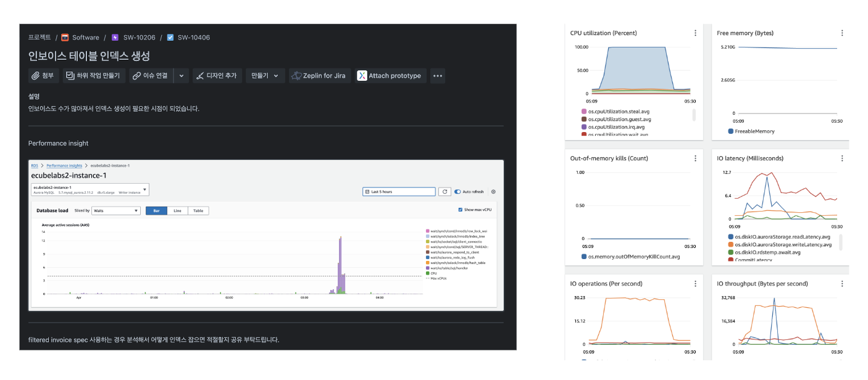The height and width of the screenshot is (380, 868).
Task: Click the settings gear in Performance Insights
Action: [493, 192]
